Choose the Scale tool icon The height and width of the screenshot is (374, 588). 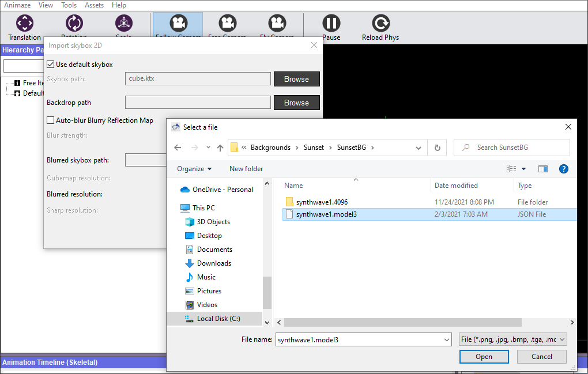(123, 24)
